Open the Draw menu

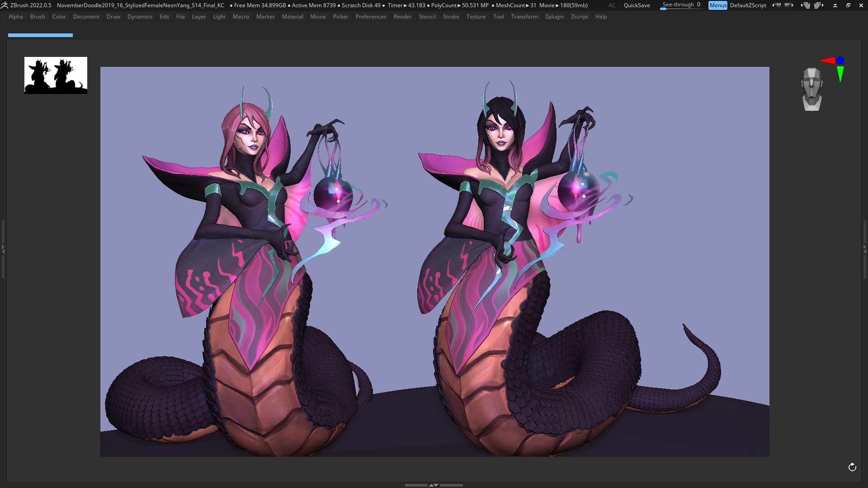pos(113,17)
